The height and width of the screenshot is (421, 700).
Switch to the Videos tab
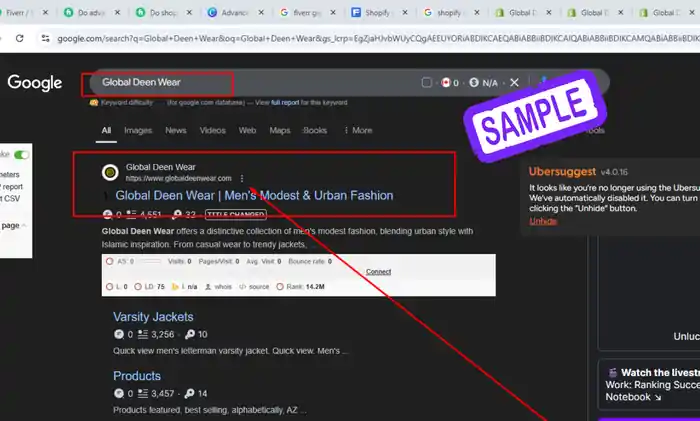point(212,130)
